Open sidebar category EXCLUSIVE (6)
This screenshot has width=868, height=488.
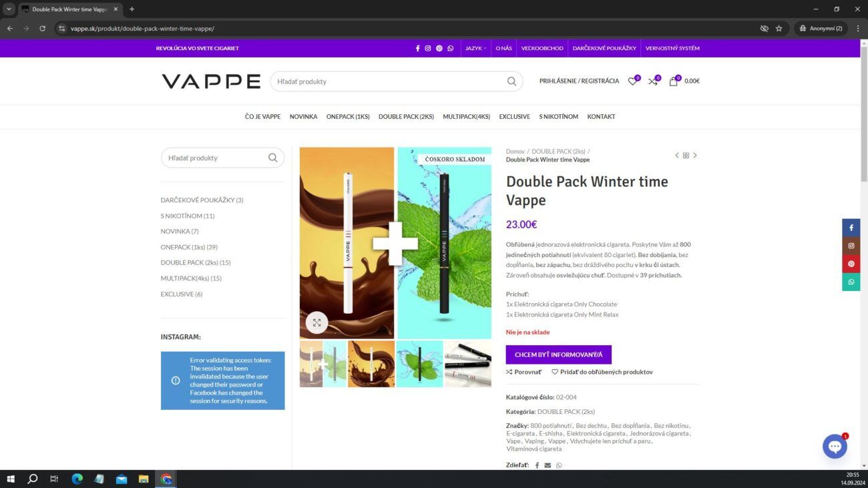182,294
